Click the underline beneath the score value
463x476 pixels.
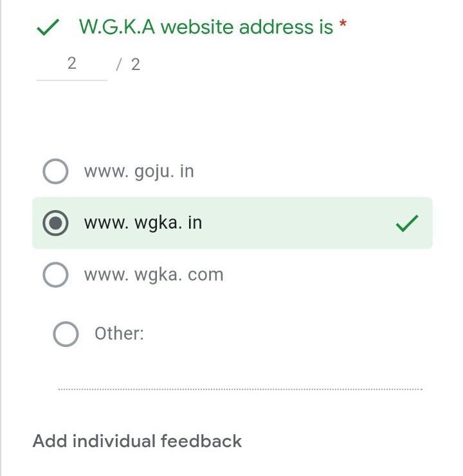(71, 80)
